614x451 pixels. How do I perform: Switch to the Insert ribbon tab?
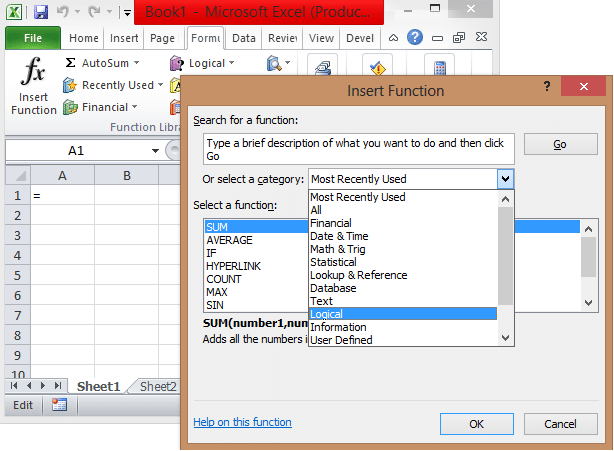pos(124,38)
